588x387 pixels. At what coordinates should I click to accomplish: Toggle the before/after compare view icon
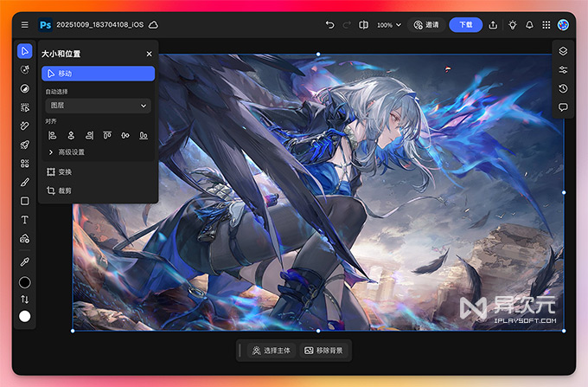(x=363, y=25)
